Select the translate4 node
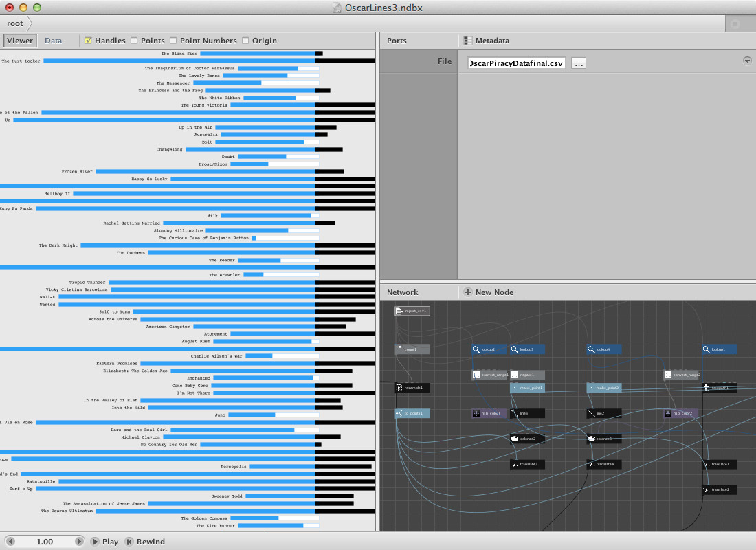 (x=604, y=465)
